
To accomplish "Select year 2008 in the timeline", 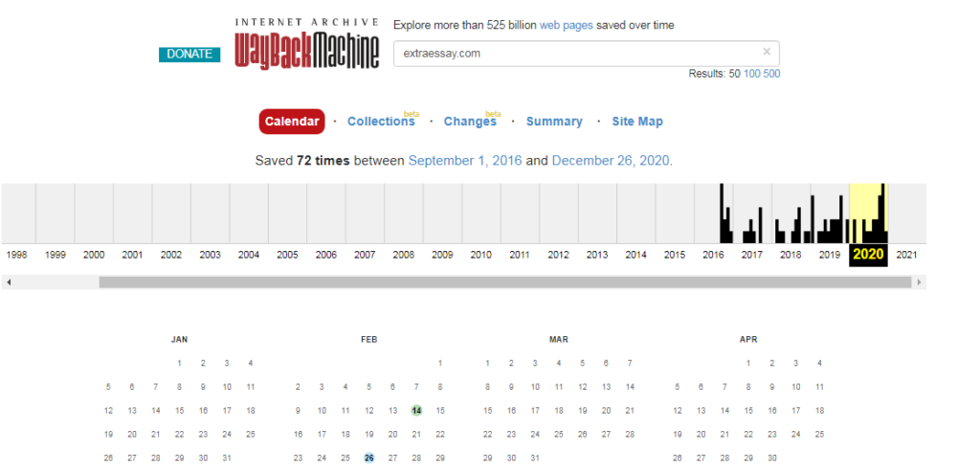I will pos(403,255).
